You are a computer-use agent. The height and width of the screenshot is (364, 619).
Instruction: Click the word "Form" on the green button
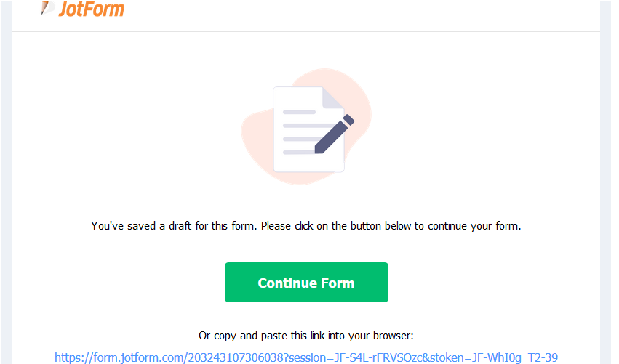pos(338,283)
